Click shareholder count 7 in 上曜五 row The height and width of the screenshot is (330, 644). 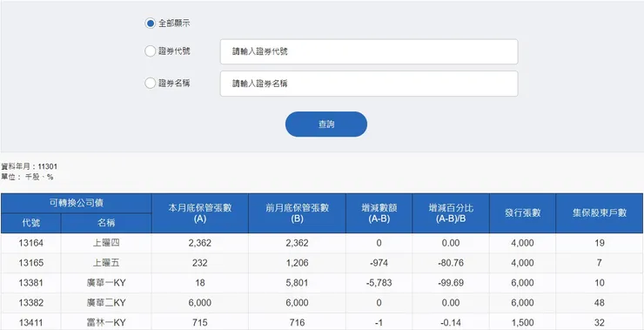pos(600,263)
